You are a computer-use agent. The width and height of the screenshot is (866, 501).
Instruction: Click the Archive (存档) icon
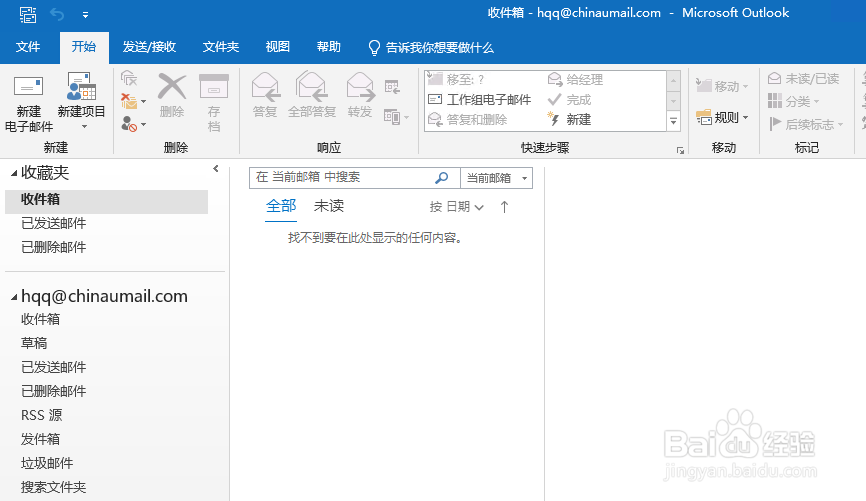[x=214, y=86]
